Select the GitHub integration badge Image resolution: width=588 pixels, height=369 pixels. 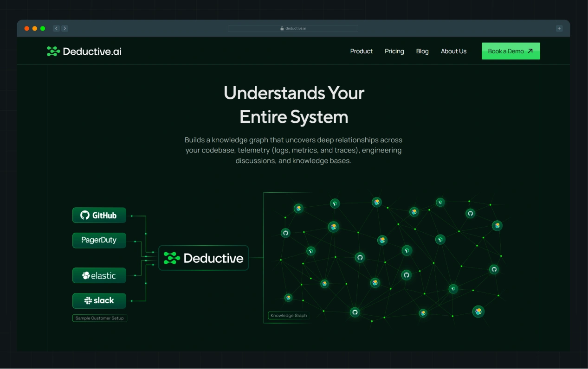click(x=99, y=215)
